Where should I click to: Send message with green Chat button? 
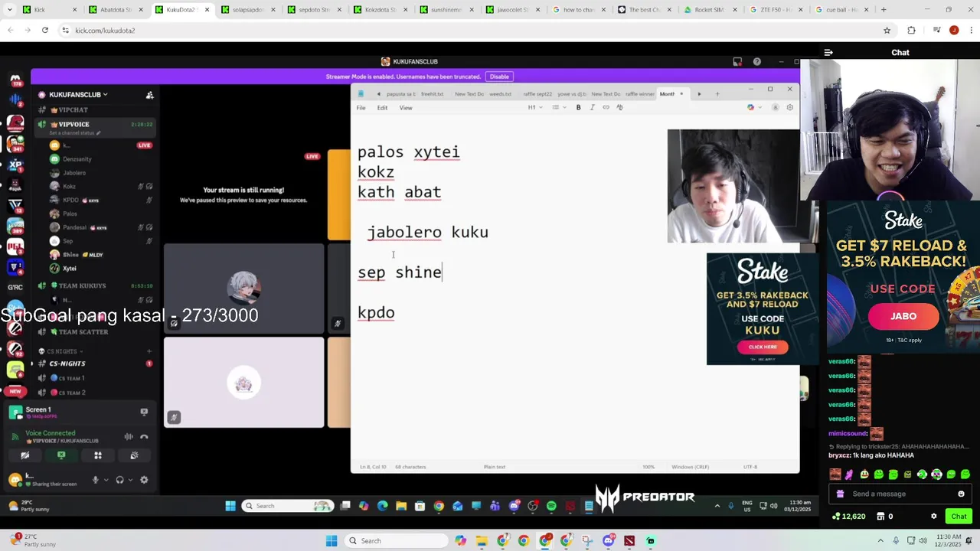tap(959, 517)
